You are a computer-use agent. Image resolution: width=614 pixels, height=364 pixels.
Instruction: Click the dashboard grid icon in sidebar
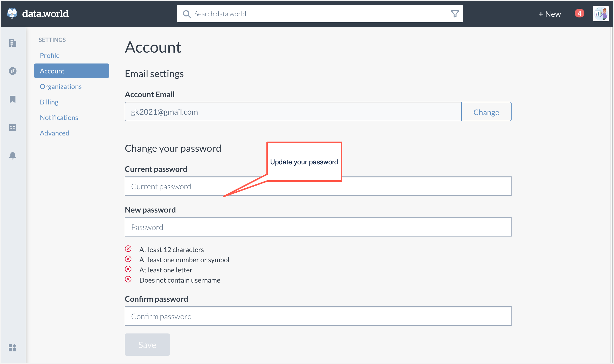(13, 347)
